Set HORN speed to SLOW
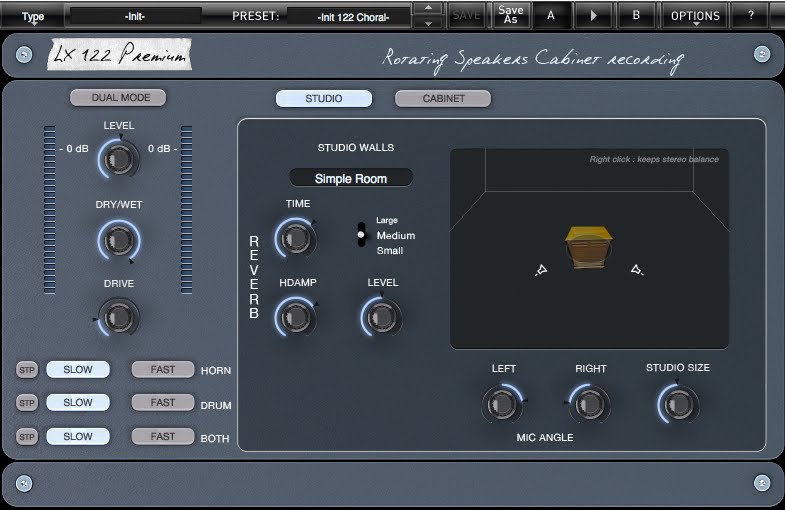Viewport: 785px width, 510px height. coord(78,369)
